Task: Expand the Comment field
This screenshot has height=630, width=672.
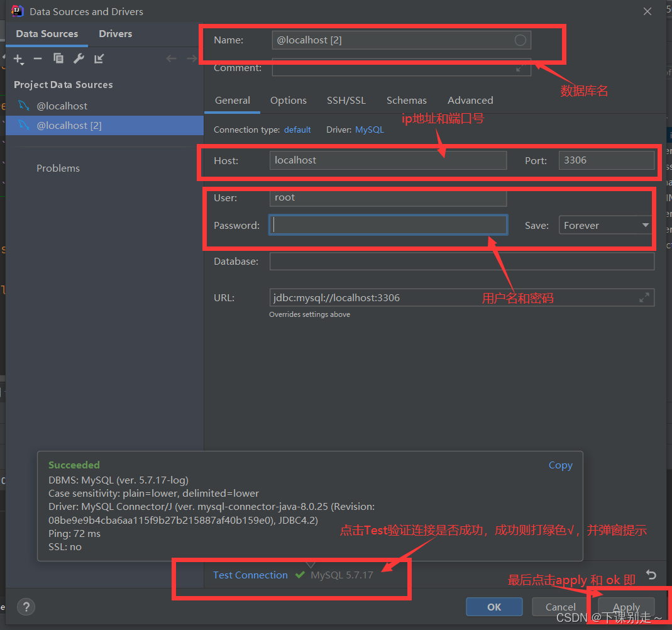Action: 521,68
